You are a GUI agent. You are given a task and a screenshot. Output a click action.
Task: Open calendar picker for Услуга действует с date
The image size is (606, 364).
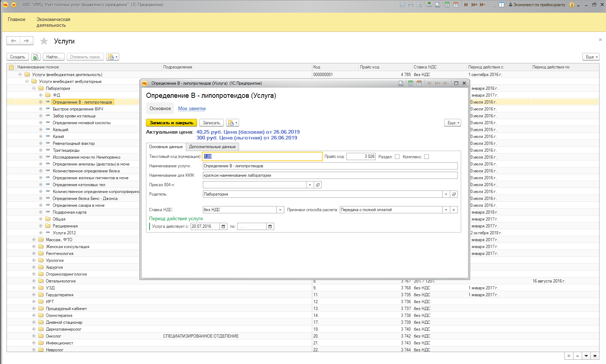point(223,226)
